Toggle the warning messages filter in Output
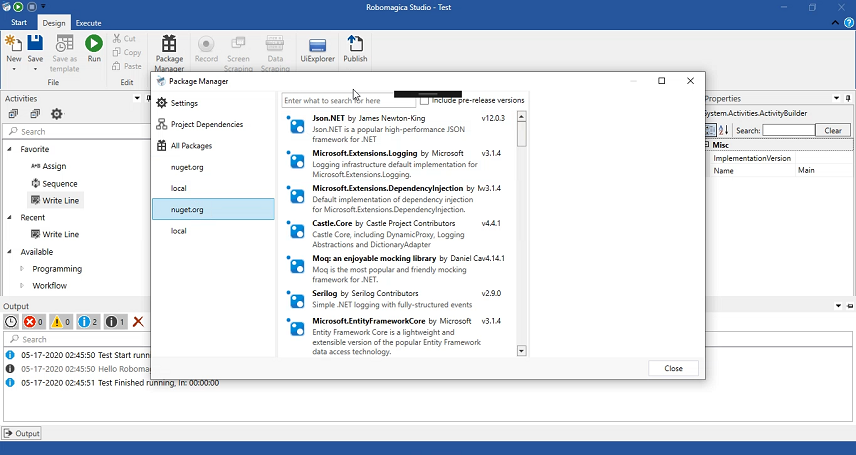856x455 pixels. [61, 322]
